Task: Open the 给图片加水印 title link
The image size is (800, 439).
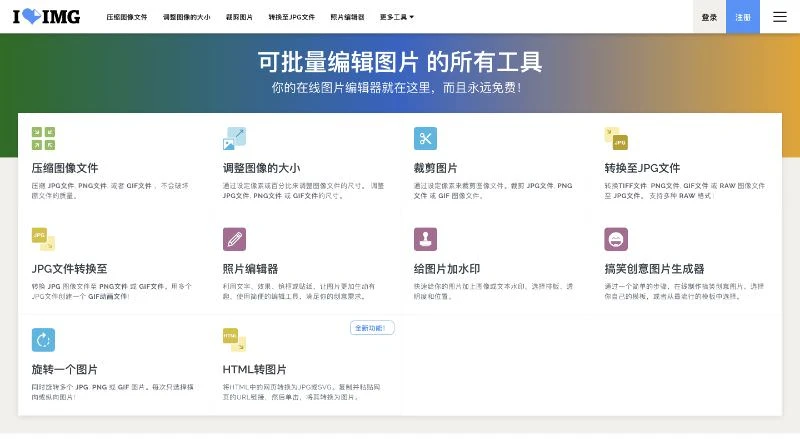Action: point(447,269)
